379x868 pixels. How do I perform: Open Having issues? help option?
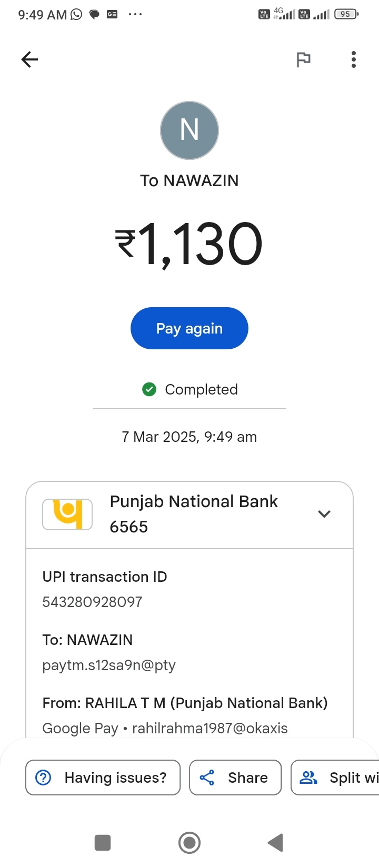click(103, 778)
